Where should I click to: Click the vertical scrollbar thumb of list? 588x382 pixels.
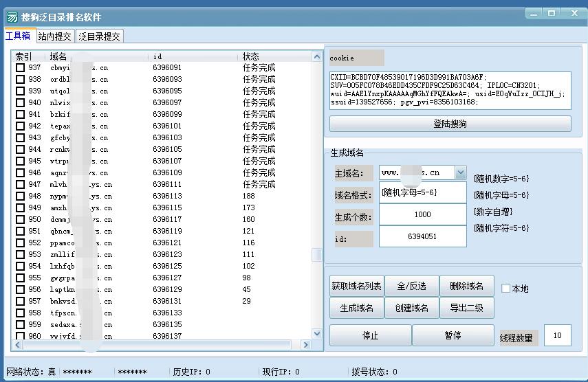[317, 255]
